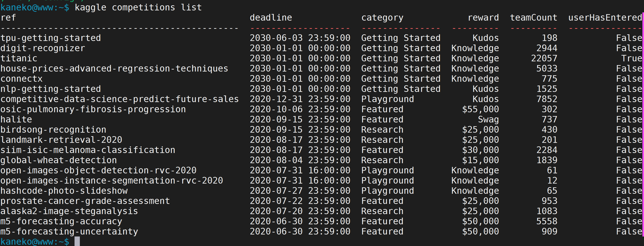Select the 'titanic' competition ref

click(x=19, y=58)
